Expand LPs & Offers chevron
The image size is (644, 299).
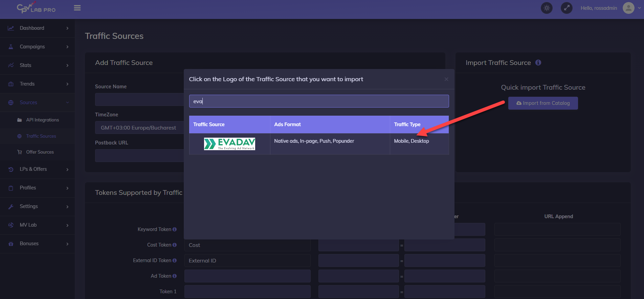tap(67, 169)
